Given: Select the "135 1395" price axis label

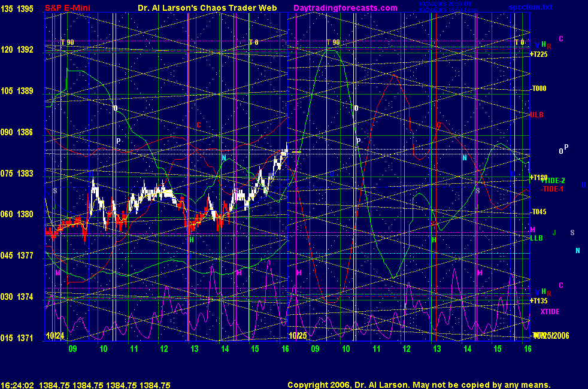Looking at the screenshot, I should [17, 8].
